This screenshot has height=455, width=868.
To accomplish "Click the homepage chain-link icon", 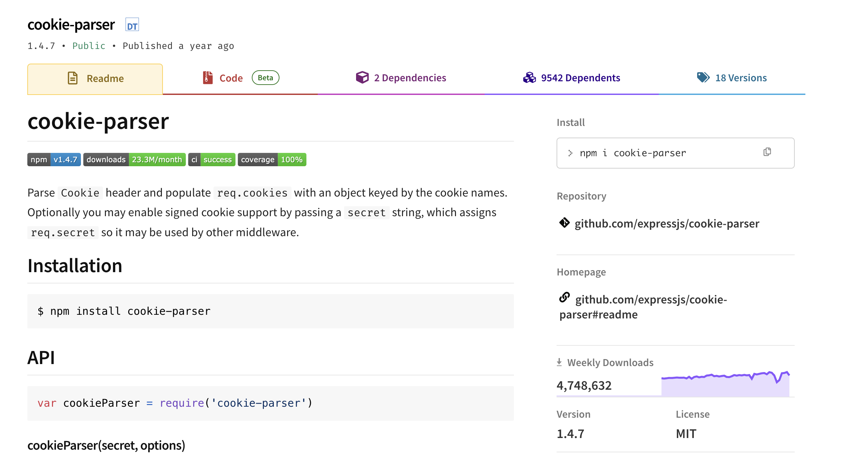I will pos(565,297).
